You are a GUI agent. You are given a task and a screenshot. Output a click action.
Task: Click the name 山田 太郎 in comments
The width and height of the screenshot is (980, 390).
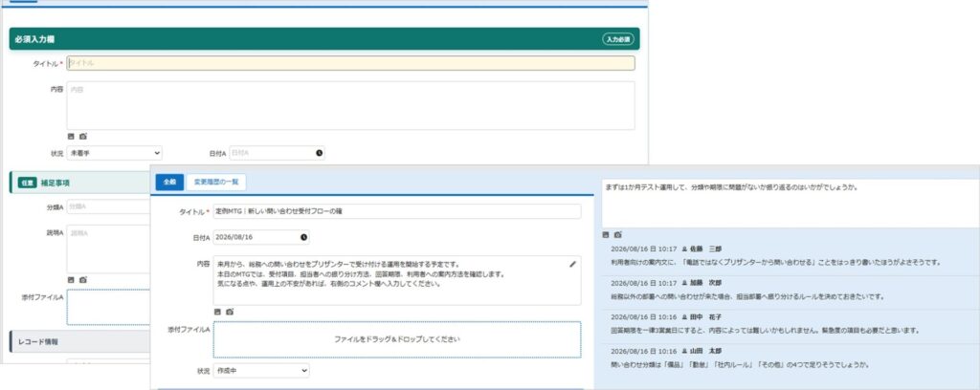point(705,351)
